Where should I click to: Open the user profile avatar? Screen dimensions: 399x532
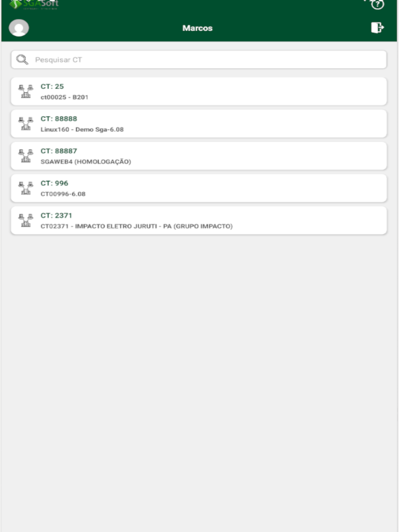(19, 28)
